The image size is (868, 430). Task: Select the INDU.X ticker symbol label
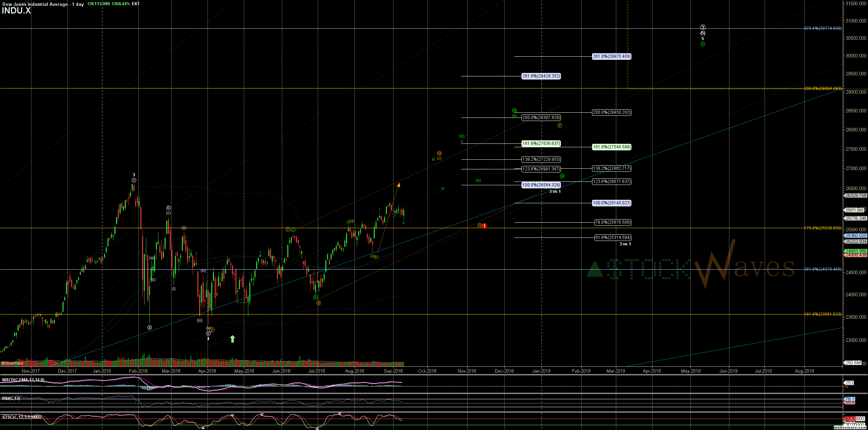pyautogui.click(x=16, y=11)
